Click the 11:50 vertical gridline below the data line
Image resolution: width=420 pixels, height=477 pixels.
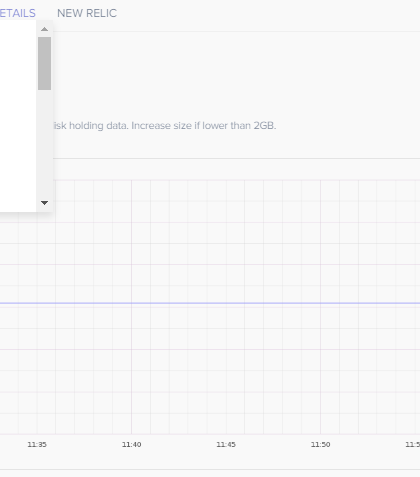click(320, 368)
